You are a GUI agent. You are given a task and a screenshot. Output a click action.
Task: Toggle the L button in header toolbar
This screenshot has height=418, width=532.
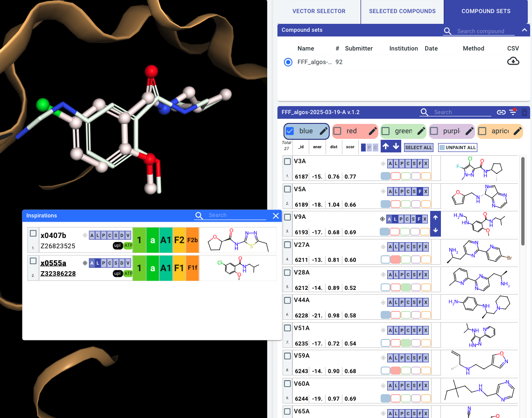point(363,147)
